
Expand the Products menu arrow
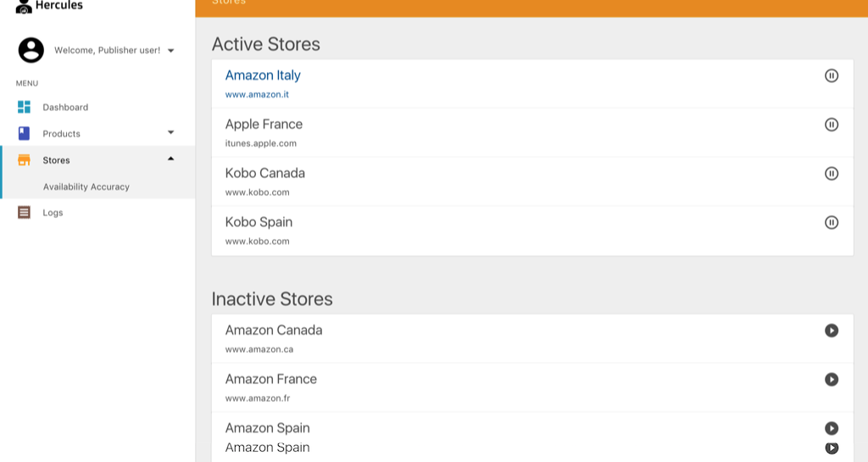tap(170, 132)
